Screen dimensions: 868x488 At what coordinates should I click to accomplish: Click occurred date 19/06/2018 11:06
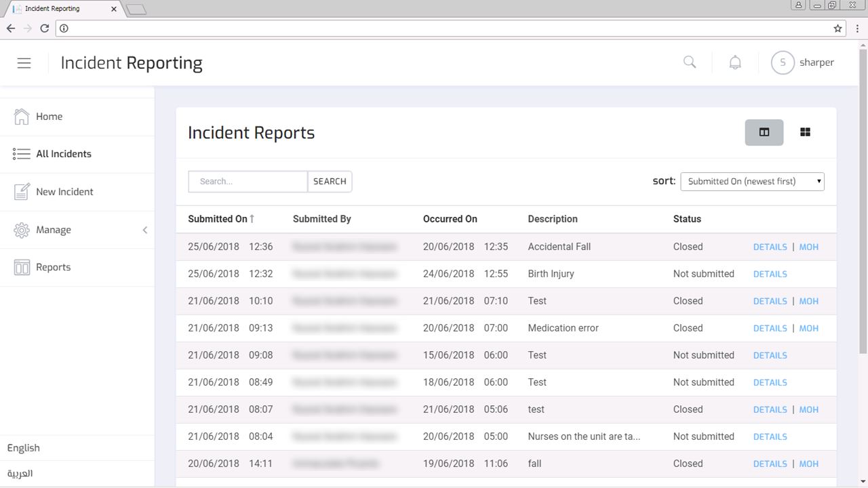click(465, 464)
